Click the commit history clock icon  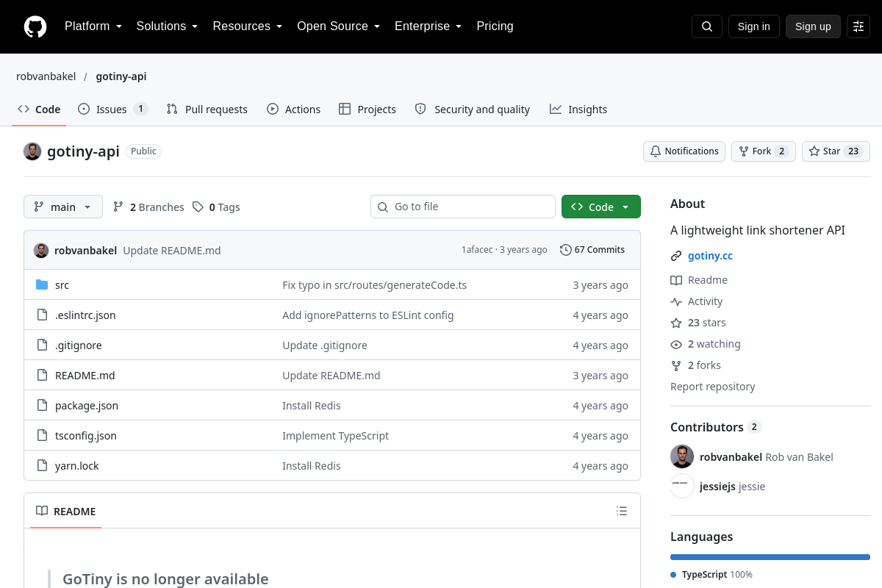click(x=565, y=250)
